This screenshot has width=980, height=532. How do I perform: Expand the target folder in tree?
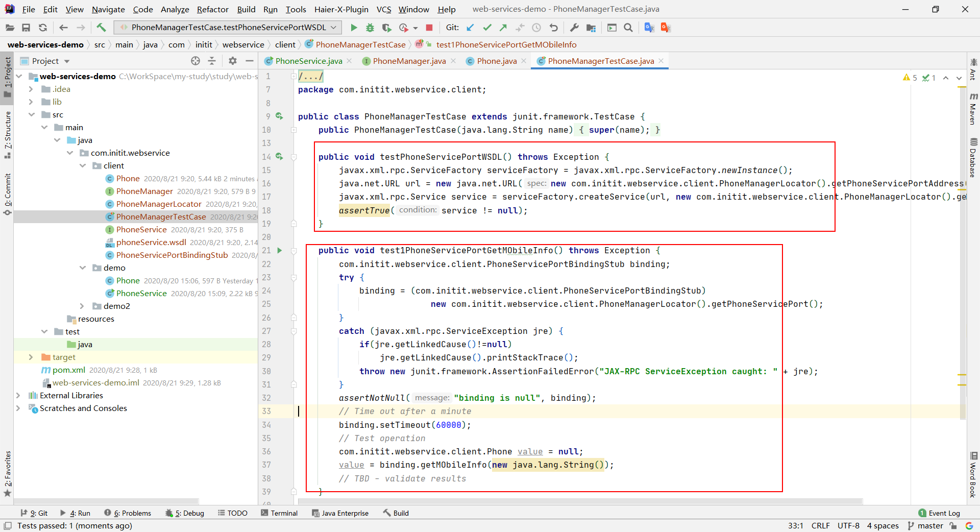pyautogui.click(x=31, y=357)
